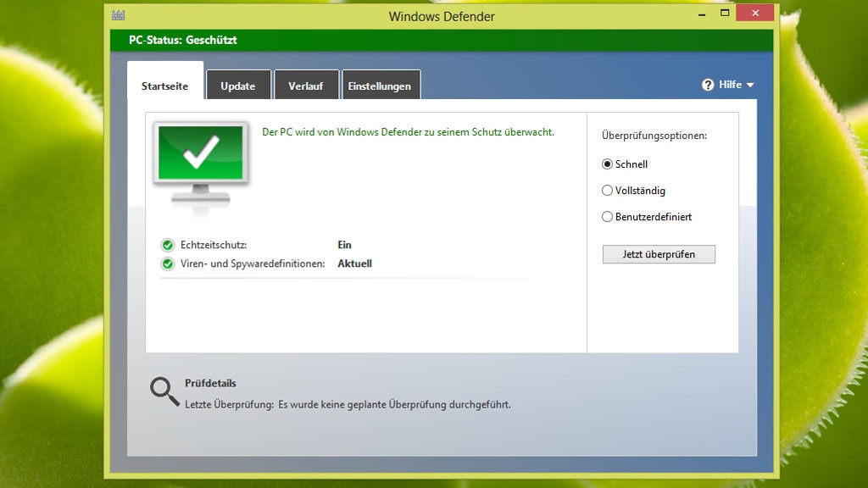Click the Prüfdetails heading

(x=211, y=381)
